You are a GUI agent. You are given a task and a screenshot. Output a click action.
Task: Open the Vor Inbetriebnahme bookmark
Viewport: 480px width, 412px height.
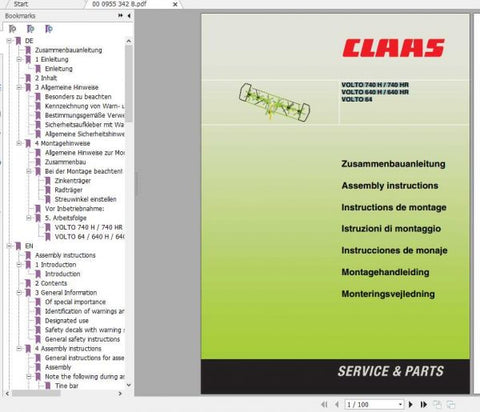(75, 209)
